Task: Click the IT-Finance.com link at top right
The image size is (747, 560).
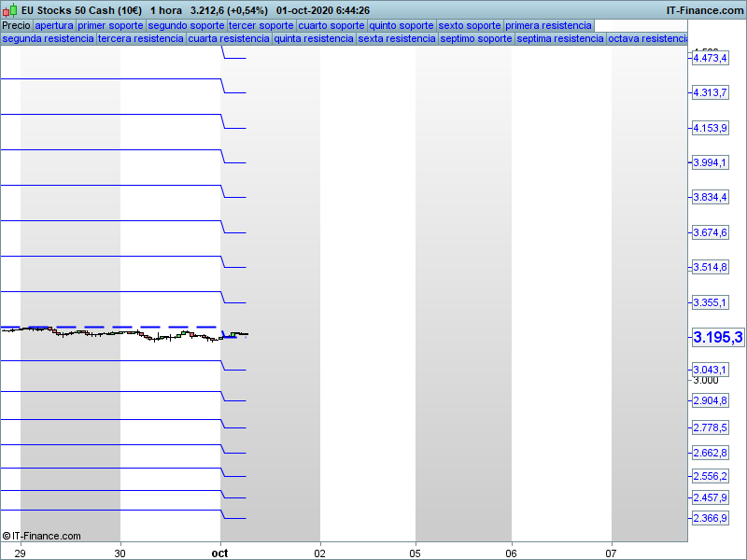Action: pos(705,10)
